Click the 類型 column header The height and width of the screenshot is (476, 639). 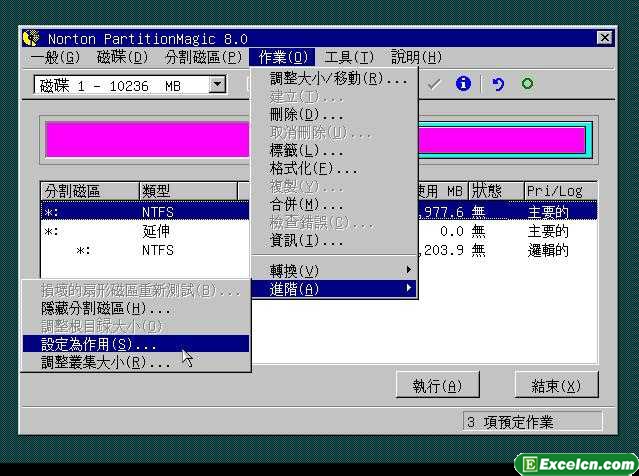(188, 191)
